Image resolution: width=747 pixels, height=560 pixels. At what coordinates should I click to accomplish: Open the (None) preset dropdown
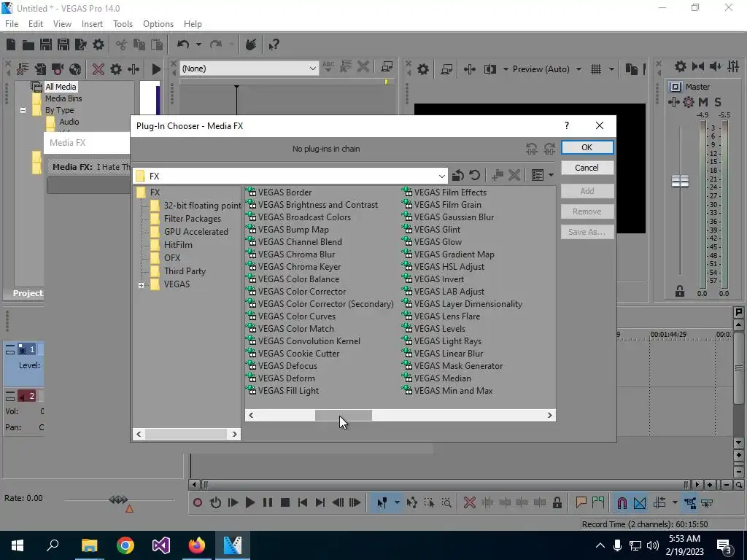click(x=312, y=69)
